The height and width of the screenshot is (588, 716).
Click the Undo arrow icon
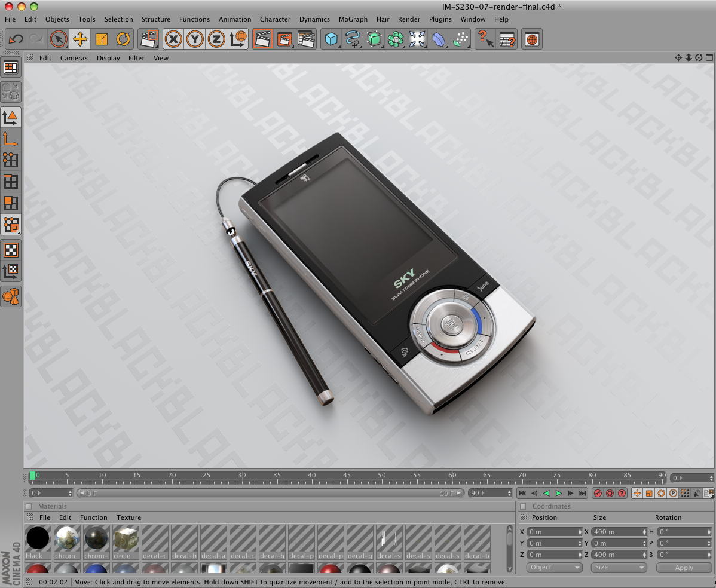pyautogui.click(x=16, y=39)
